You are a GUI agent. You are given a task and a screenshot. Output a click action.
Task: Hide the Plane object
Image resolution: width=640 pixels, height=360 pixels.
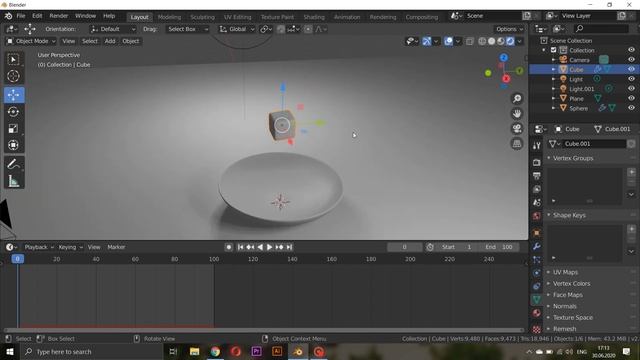point(631,98)
